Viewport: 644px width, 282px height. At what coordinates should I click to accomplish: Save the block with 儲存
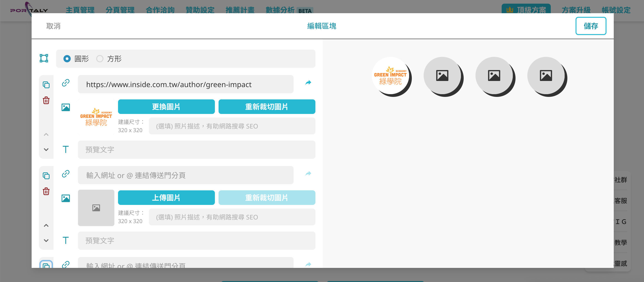591,26
